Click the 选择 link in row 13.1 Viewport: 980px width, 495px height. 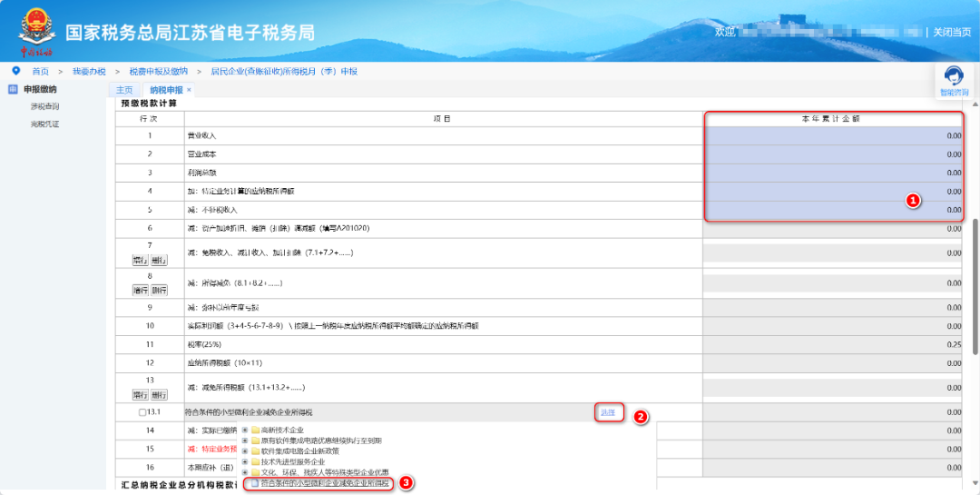[x=608, y=412]
